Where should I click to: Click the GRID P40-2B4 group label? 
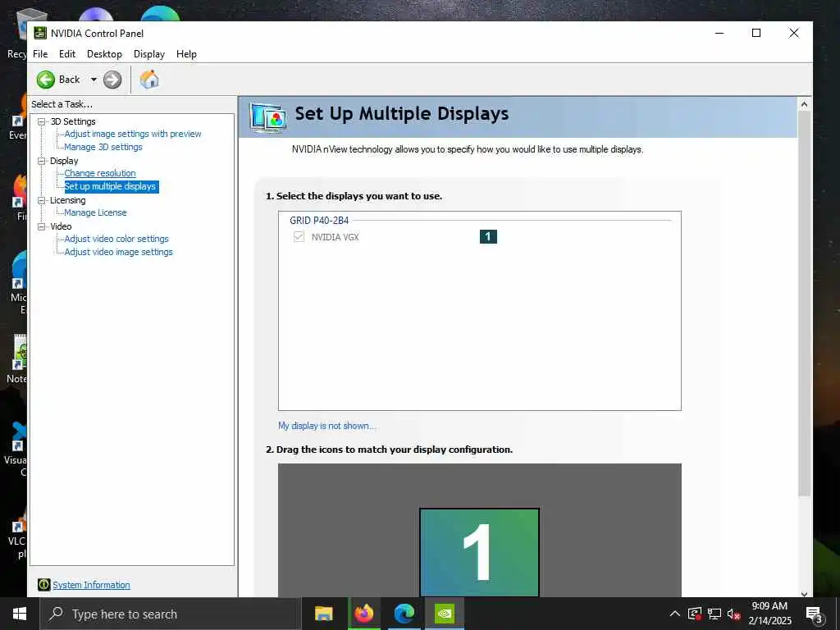319,220
